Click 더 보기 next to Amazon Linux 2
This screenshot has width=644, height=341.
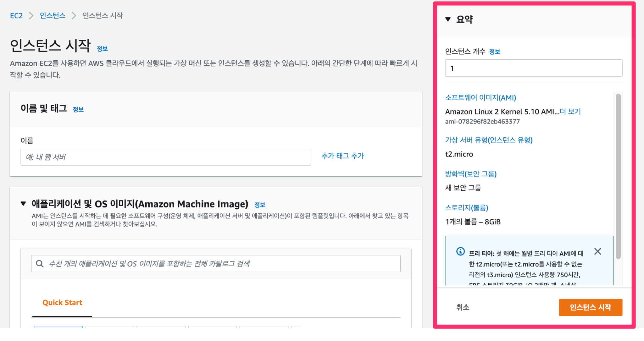click(569, 111)
